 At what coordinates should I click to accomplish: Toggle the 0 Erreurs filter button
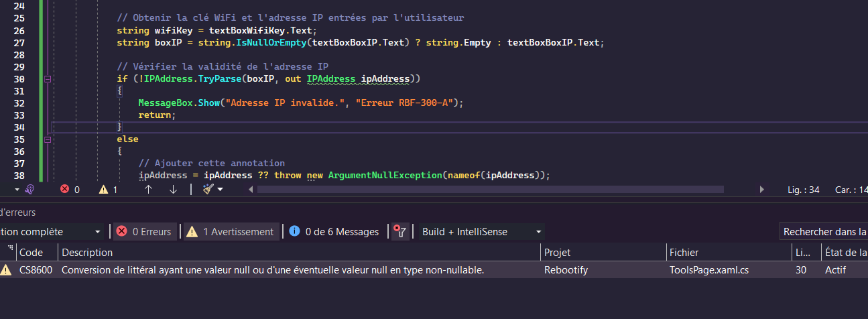pos(145,231)
